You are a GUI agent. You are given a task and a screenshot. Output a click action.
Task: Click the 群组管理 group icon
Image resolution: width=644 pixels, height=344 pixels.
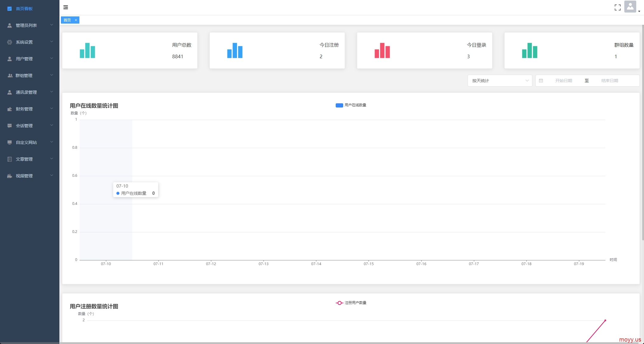10,76
